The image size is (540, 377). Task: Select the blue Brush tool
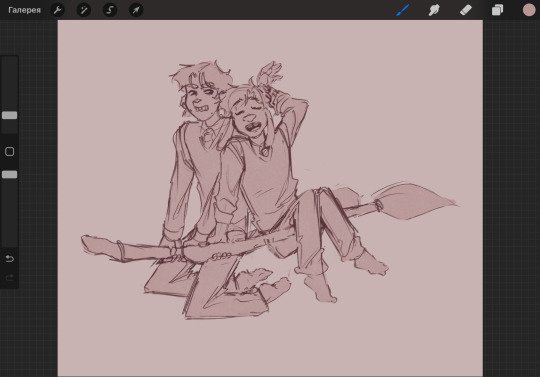[x=403, y=10]
